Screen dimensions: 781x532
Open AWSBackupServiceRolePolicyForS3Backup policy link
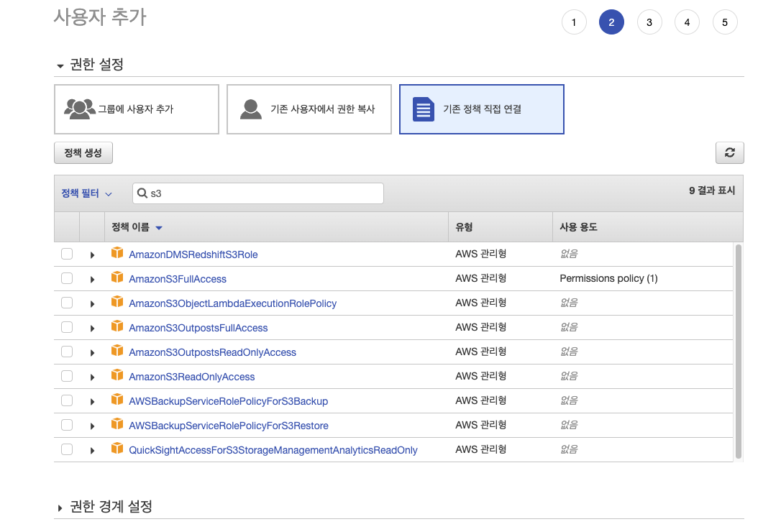click(228, 401)
